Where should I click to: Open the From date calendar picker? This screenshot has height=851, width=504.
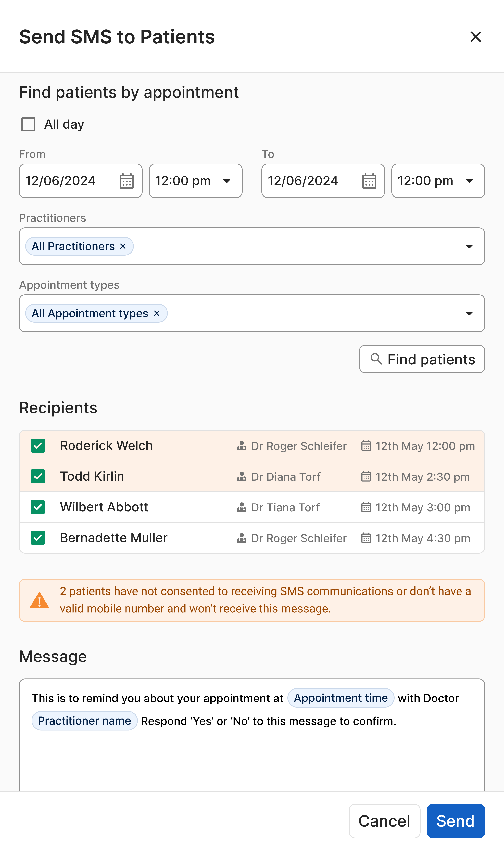(x=127, y=181)
